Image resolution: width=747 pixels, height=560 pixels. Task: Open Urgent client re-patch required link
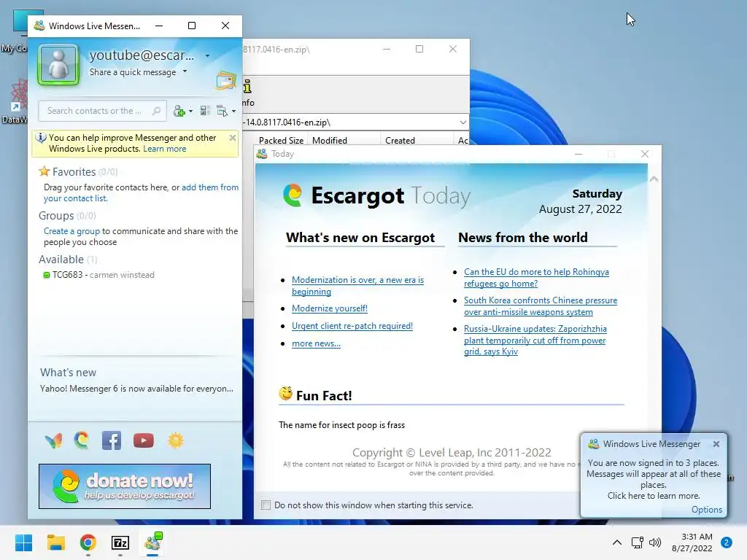pyautogui.click(x=352, y=326)
